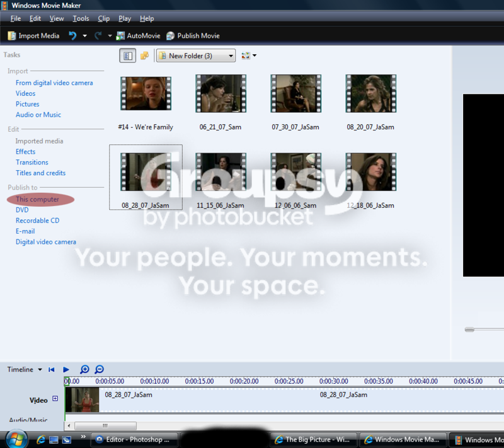Open Titles and credits
Viewport: 504px width, 448px height.
[40, 173]
